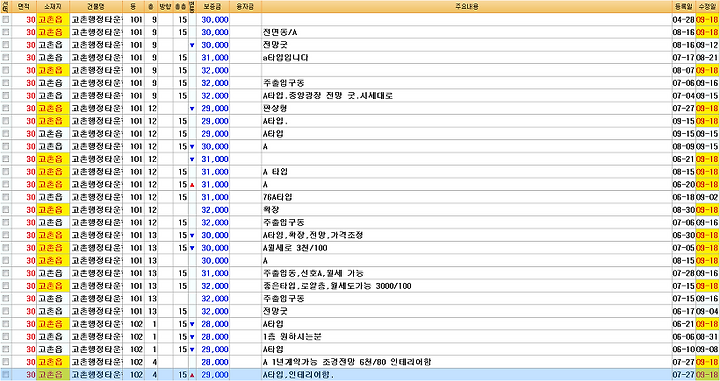Image resolution: width=720 pixels, height=381 pixels.
Task: Click the 32,000 deposit in the 확장 row
Action: click(214, 210)
